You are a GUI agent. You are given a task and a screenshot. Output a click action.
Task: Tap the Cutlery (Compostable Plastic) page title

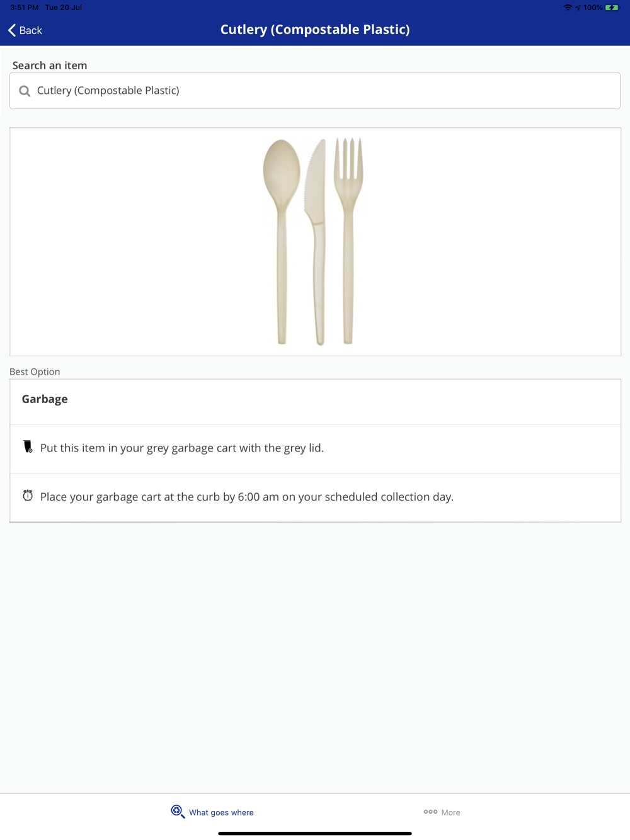[315, 30]
